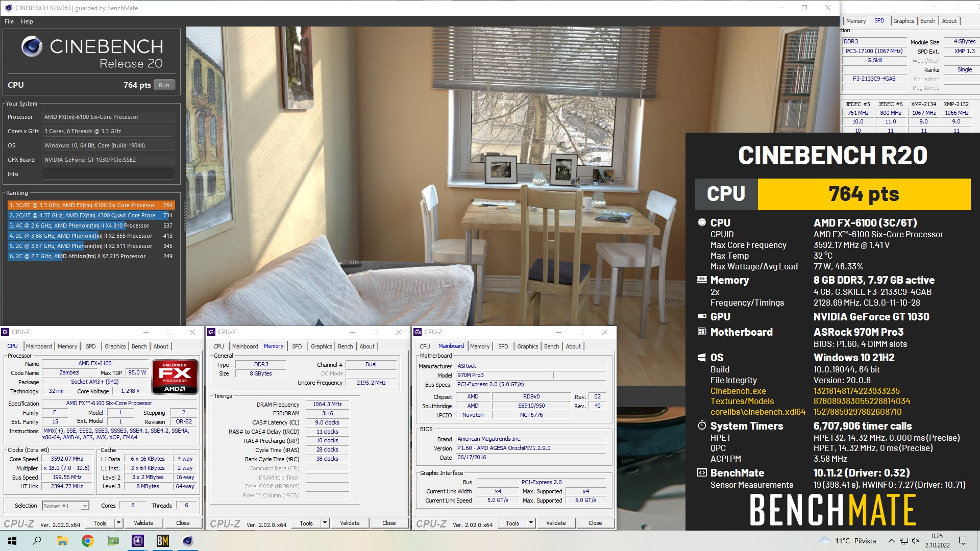Click CPU-Z title icon in Mainboard window
The height and width of the screenshot is (551, 980).
click(418, 332)
